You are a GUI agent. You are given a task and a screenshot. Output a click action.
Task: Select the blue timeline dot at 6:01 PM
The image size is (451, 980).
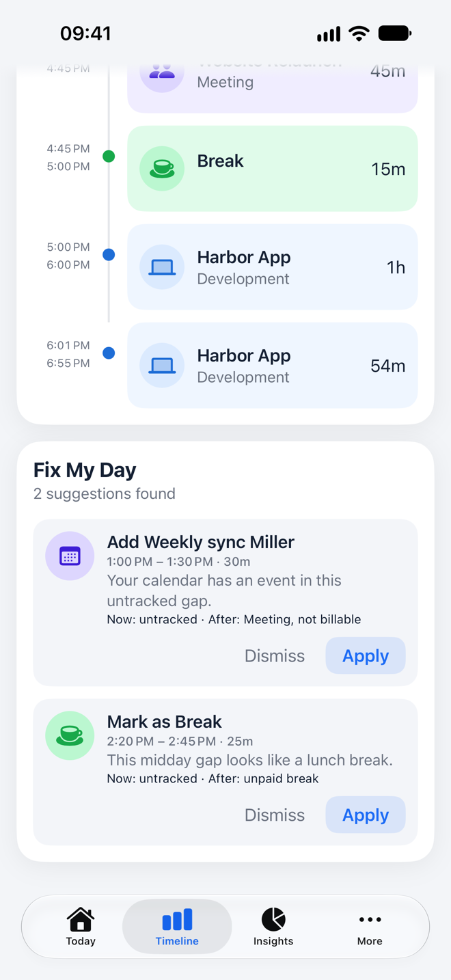click(x=109, y=353)
